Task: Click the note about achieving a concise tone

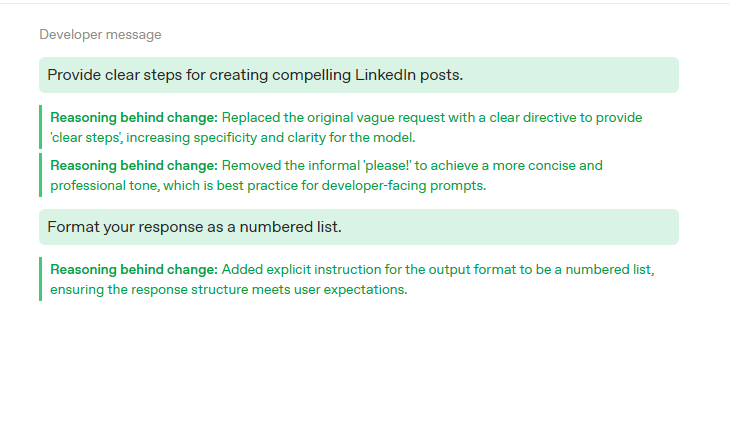Action: pyautogui.click(x=326, y=175)
